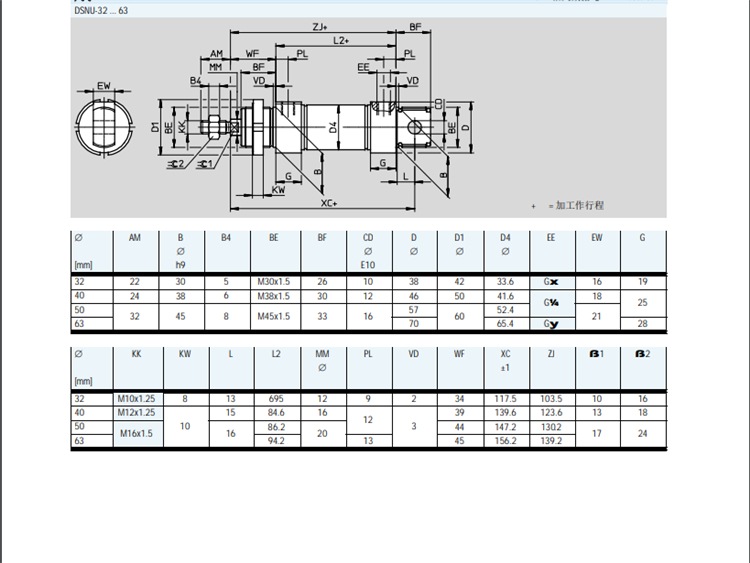Click the XC value "117.5"
This screenshot has width=750, height=563.
tap(506, 398)
